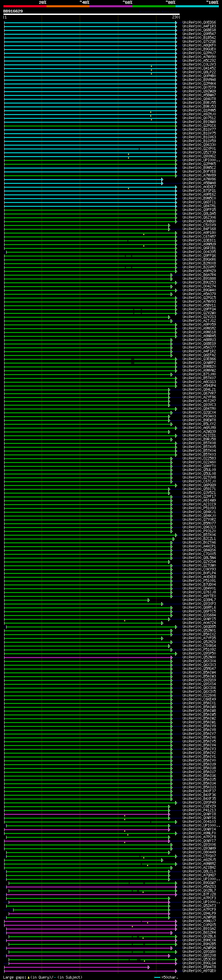The image size is (222, 980).
Task: Select label UniRef100_O04103
Action: (199, 822)
